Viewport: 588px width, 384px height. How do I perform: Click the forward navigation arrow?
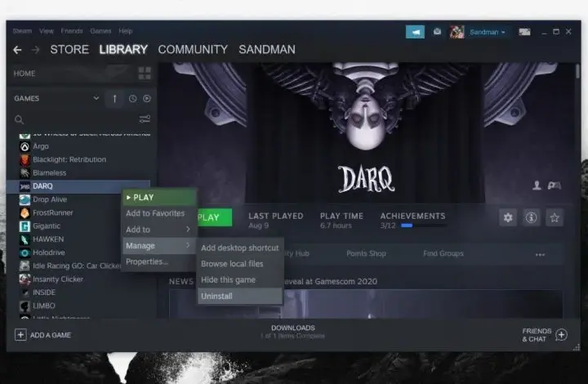(35, 50)
